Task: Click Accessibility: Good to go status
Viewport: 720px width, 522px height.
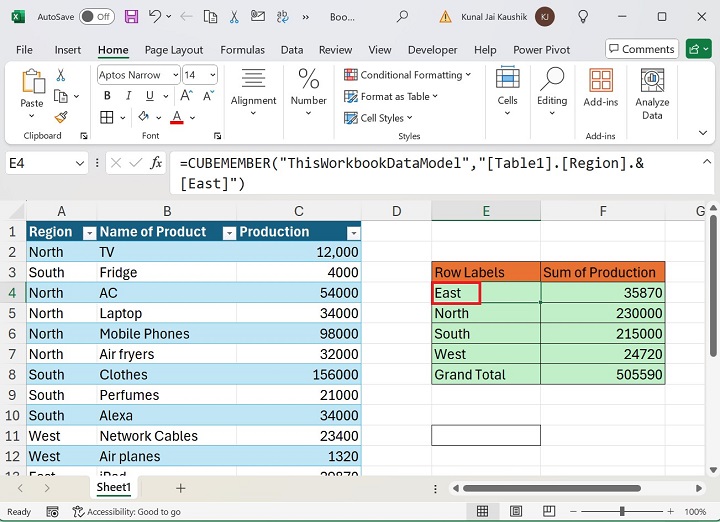Action: pos(126,512)
